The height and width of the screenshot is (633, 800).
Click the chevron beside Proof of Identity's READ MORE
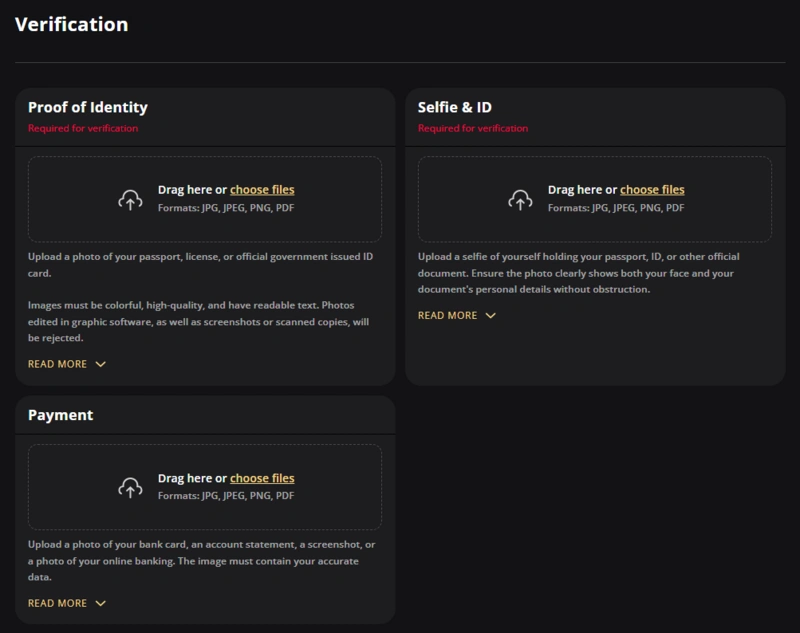(100, 364)
